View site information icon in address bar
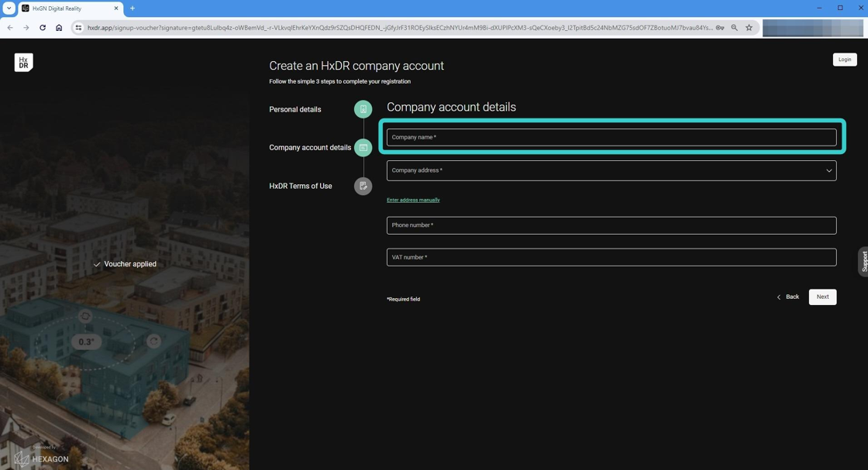Screen dimensions: 868x470 pos(78,28)
